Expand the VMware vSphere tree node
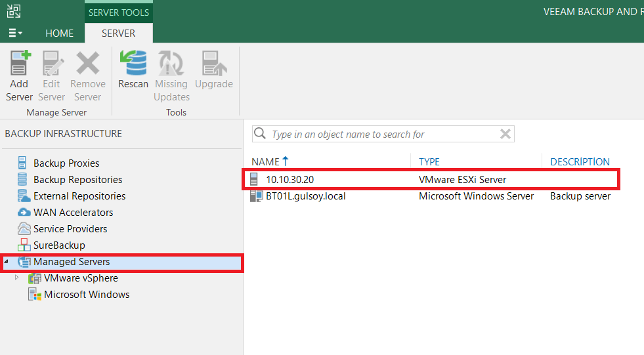 click(x=17, y=278)
